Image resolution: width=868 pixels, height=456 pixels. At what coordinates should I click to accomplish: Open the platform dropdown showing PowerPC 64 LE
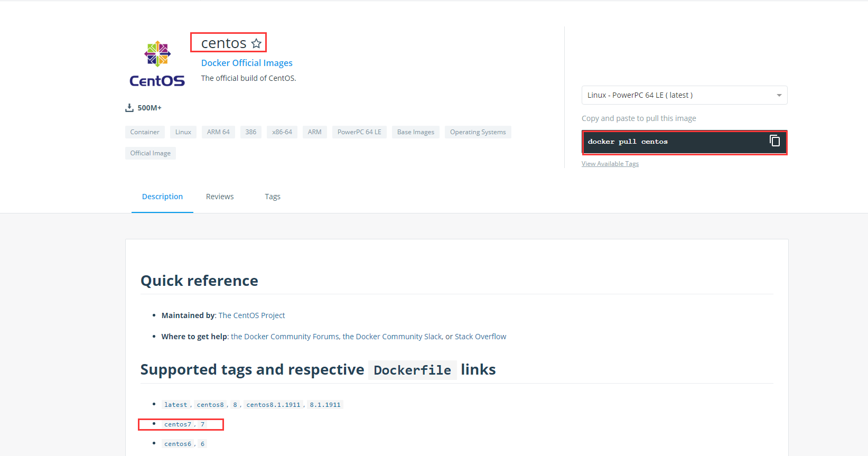[684, 95]
